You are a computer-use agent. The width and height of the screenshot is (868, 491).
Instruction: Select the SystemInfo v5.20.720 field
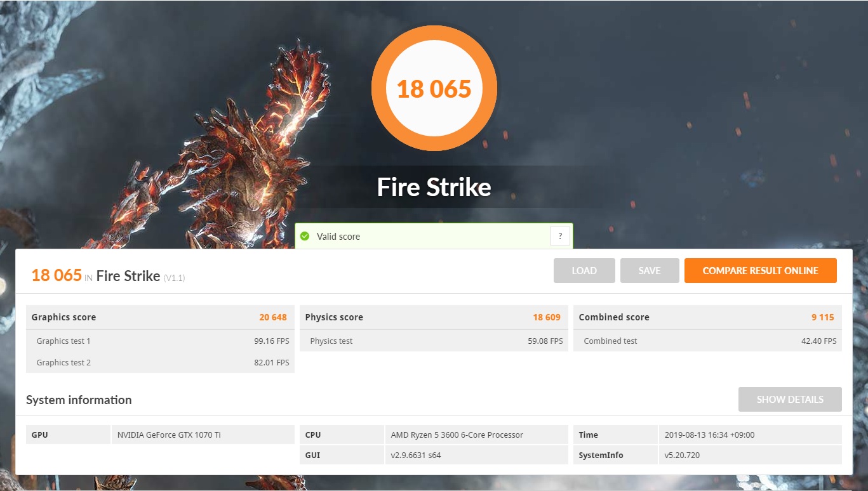click(749, 455)
